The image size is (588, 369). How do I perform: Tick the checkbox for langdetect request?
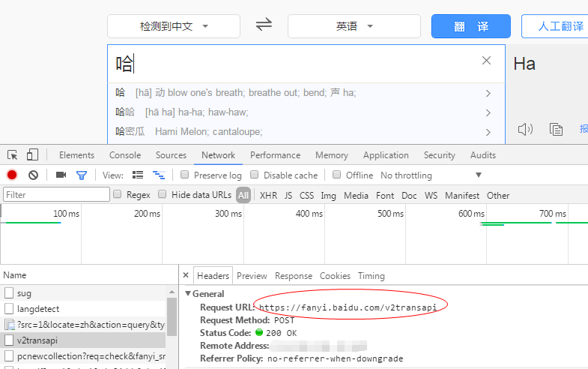9,308
